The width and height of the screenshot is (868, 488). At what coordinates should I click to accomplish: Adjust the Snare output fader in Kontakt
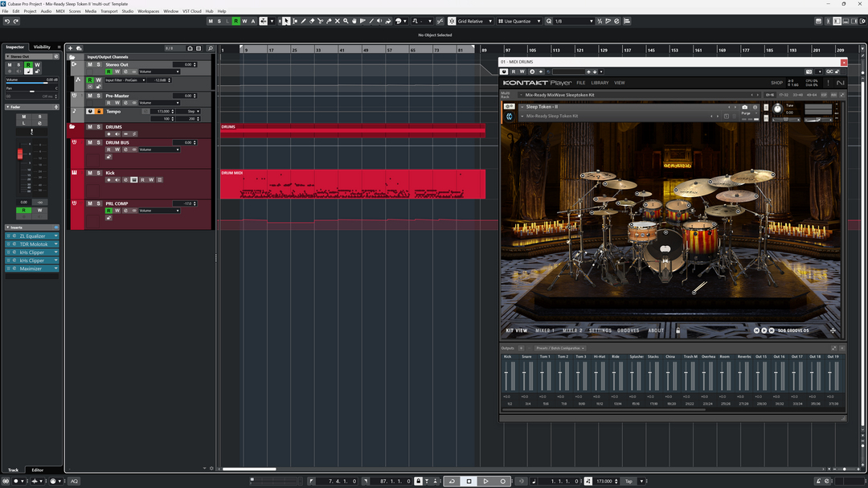point(524,373)
